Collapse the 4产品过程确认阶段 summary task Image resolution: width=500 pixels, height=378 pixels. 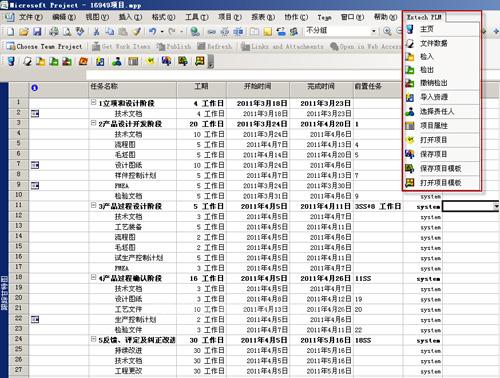(x=94, y=277)
